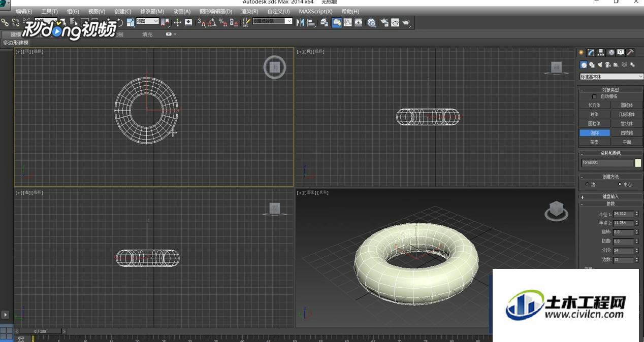The height and width of the screenshot is (342, 644).
Task: Select the 边 creation method radio
Action: coord(587,184)
